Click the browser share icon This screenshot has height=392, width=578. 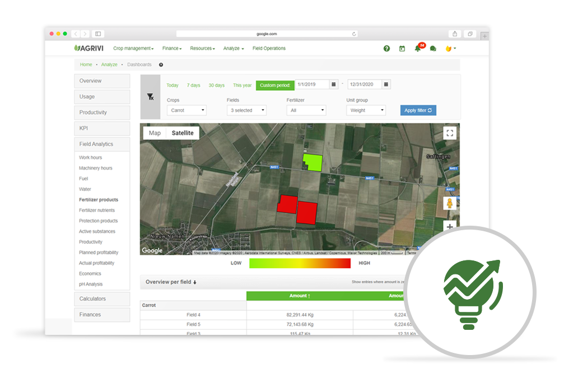coord(455,34)
